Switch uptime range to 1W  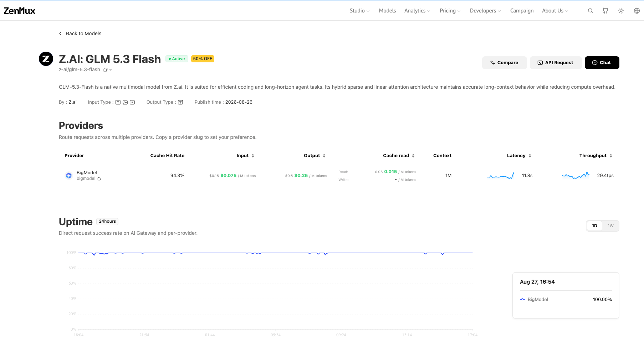[610, 226]
